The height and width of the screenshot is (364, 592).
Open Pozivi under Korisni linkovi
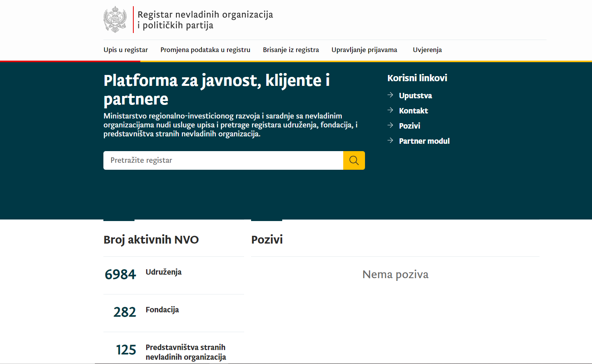pos(409,126)
